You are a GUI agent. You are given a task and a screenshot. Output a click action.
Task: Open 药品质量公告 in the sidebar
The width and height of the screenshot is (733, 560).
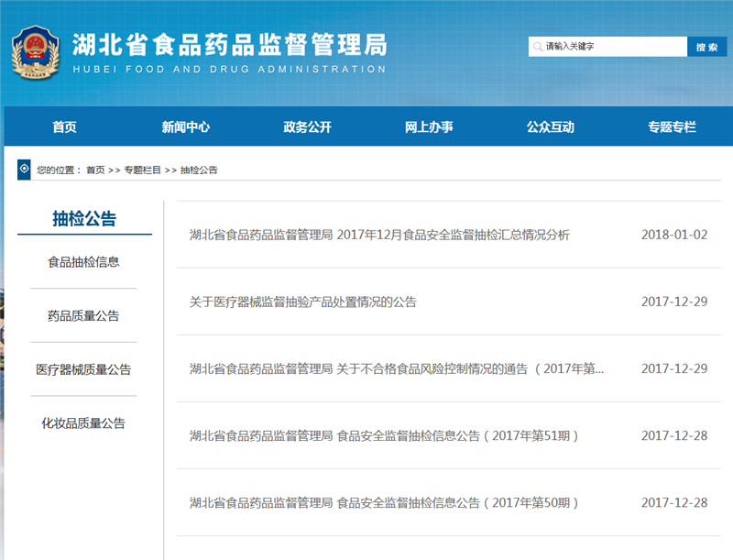point(83,316)
